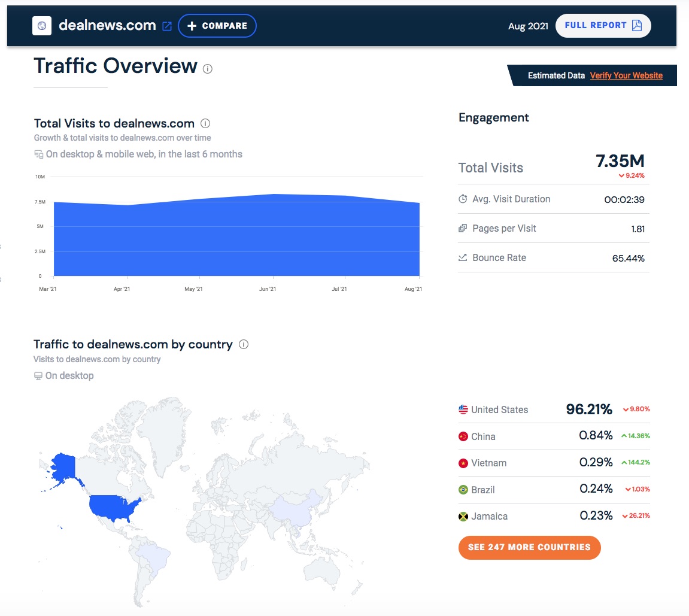Open info icon beside Total Visits to dealnews.com
The height and width of the screenshot is (616, 689).
pyautogui.click(x=205, y=123)
